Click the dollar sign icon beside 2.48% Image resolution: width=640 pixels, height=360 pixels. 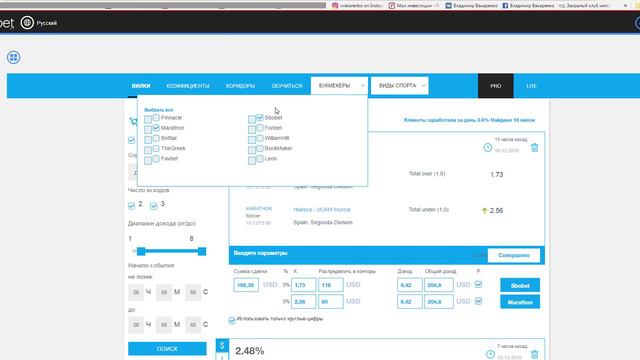click(x=222, y=345)
